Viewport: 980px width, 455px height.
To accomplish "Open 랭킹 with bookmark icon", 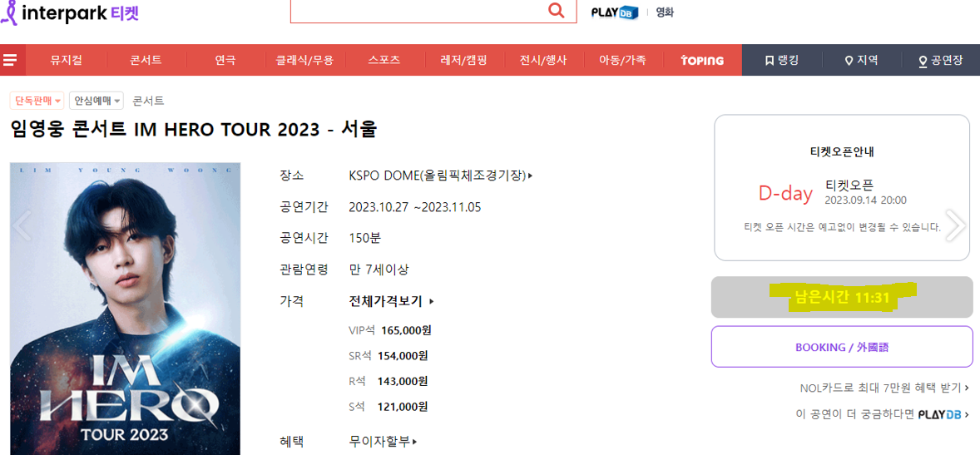I will point(783,61).
